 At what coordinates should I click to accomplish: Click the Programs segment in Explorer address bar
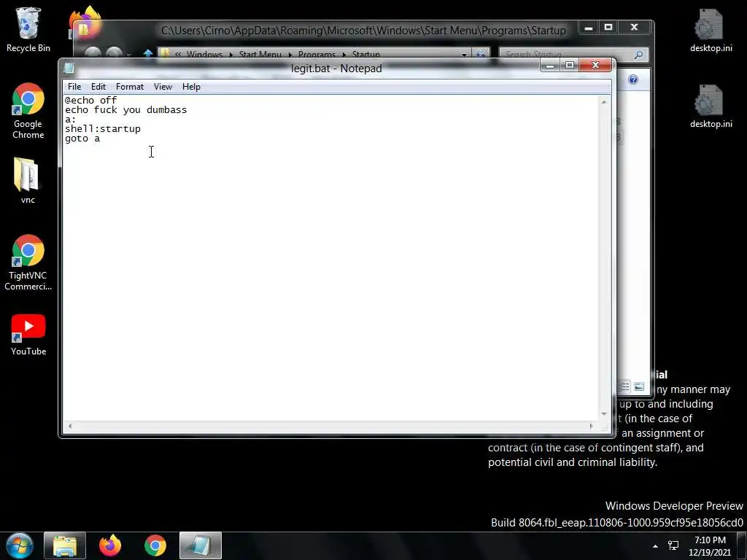[317, 54]
